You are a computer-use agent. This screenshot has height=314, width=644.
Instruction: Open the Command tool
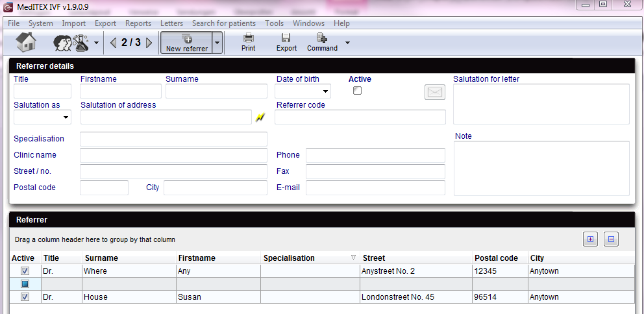pos(322,43)
